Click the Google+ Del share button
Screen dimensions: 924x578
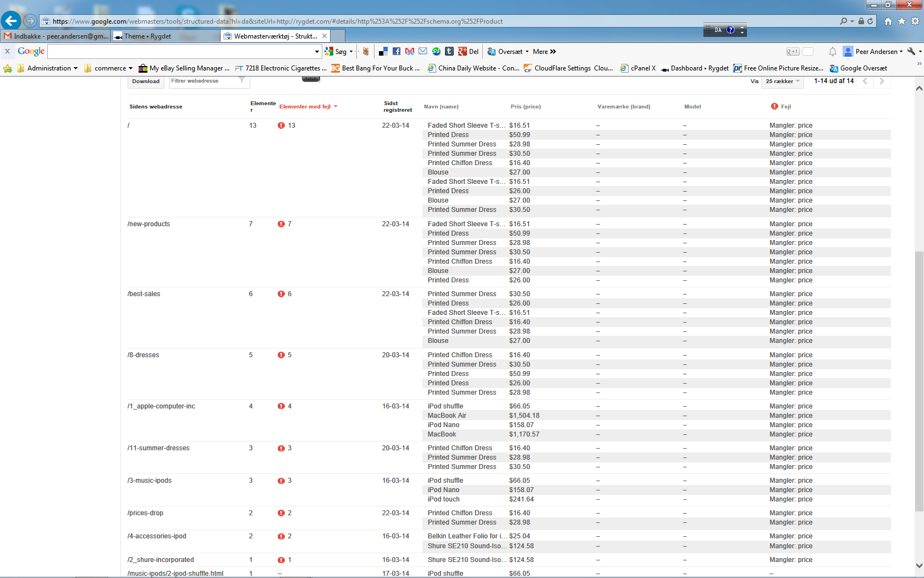(x=469, y=51)
